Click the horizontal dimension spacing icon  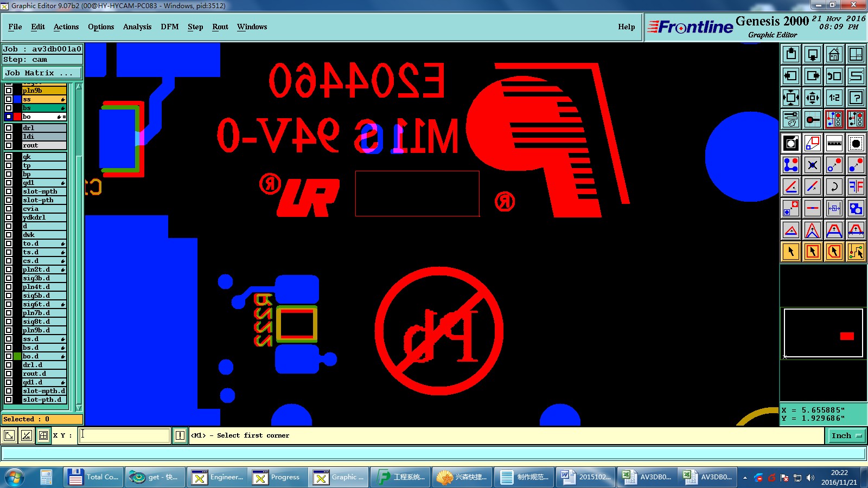(834, 208)
